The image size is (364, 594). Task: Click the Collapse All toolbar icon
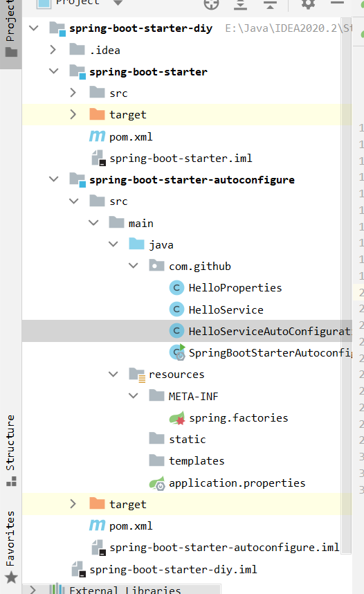(x=270, y=3)
